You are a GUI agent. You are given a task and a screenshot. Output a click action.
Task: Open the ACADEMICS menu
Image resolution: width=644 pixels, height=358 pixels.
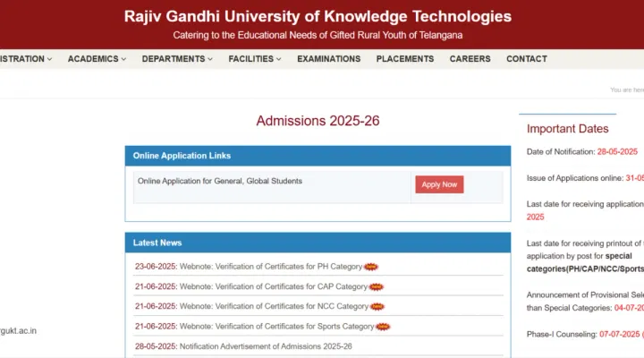[97, 59]
